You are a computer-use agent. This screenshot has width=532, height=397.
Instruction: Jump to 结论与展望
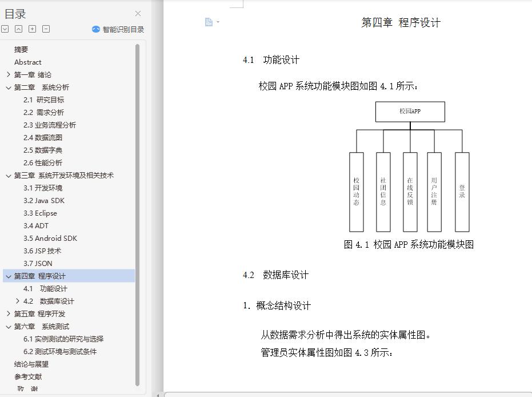click(31, 364)
